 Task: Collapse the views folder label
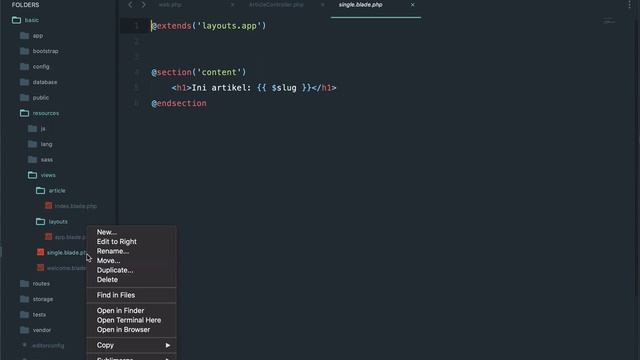[x=48, y=175]
